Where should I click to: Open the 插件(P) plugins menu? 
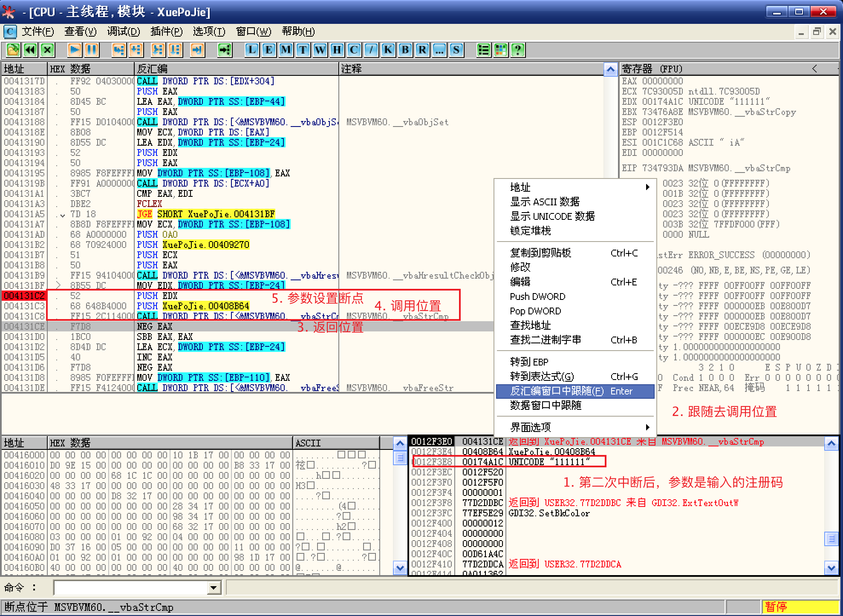click(x=166, y=32)
